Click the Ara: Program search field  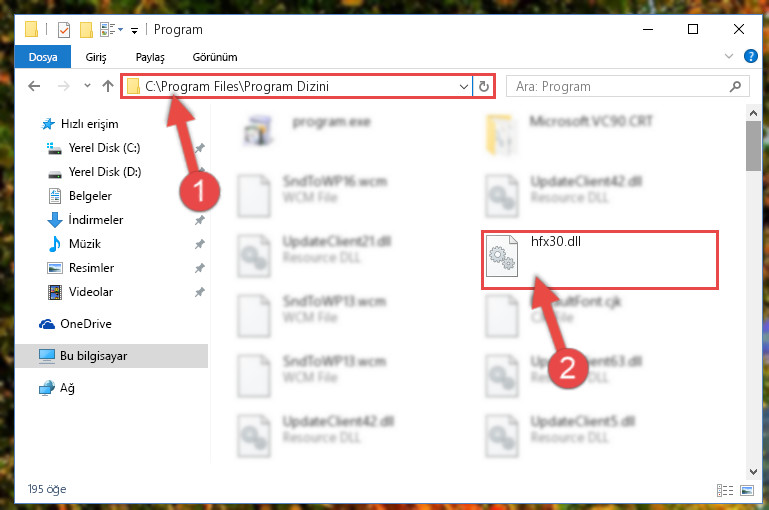pos(620,87)
